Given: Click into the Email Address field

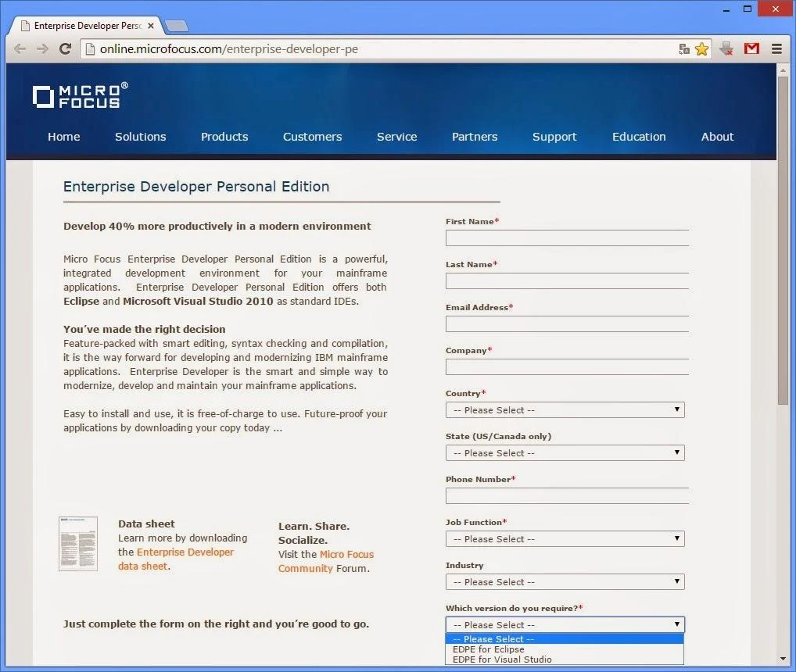Looking at the screenshot, I should click(x=567, y=324).
